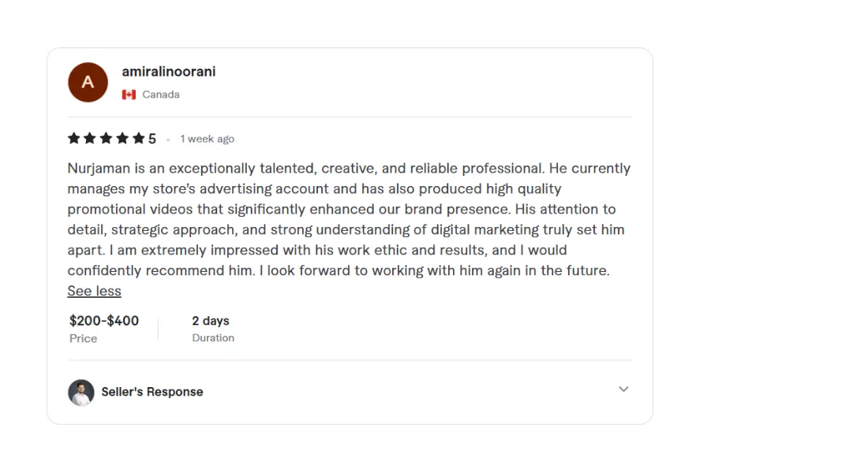
Task: Collapse the review with See less
Action: [x=94, y=291]
